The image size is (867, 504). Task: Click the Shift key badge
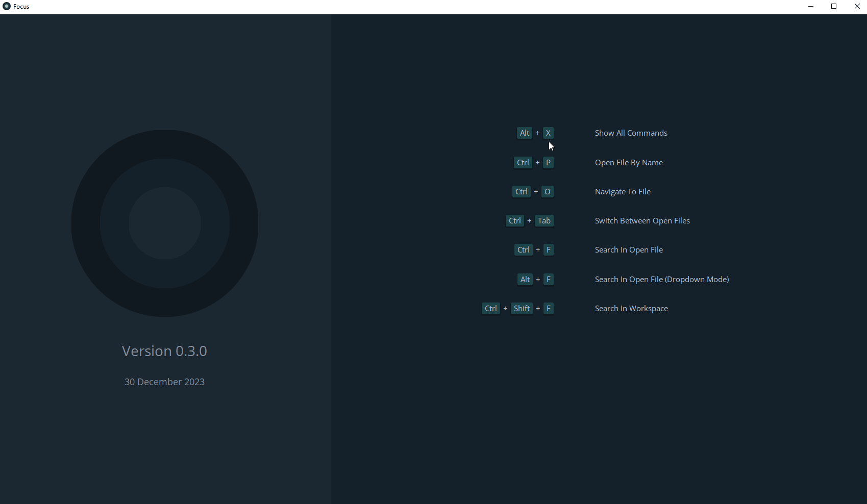coord(522,309)
